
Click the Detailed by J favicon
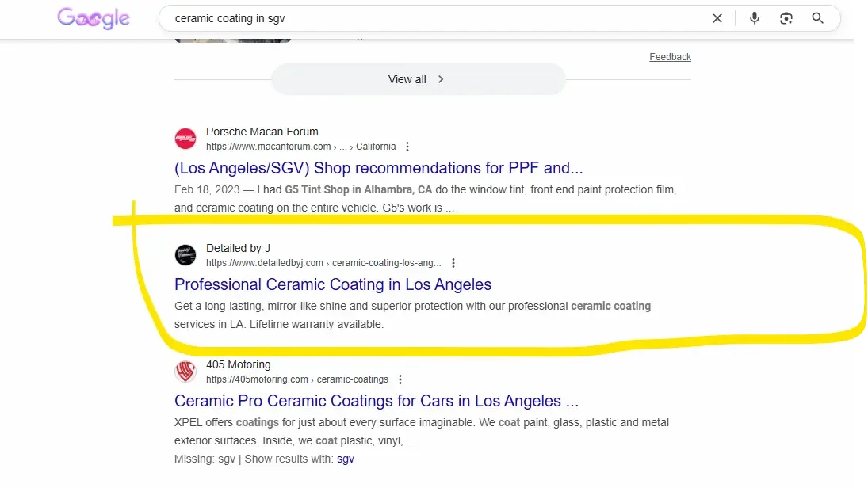185,255
